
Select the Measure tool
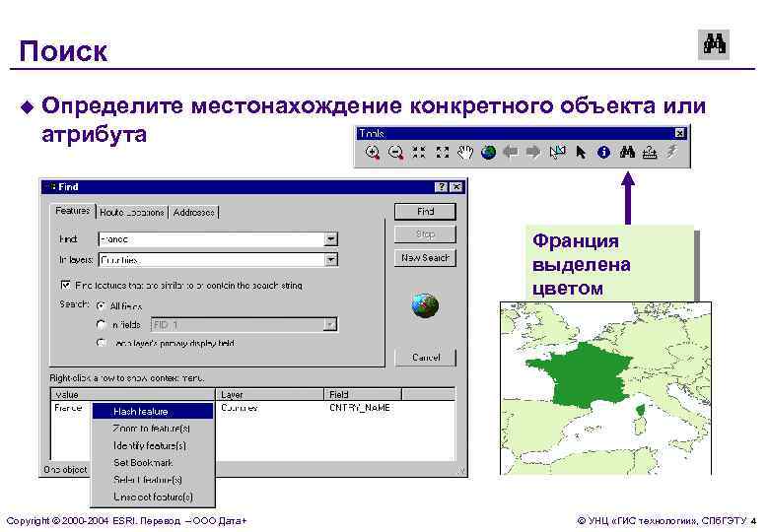pos(650,153)
